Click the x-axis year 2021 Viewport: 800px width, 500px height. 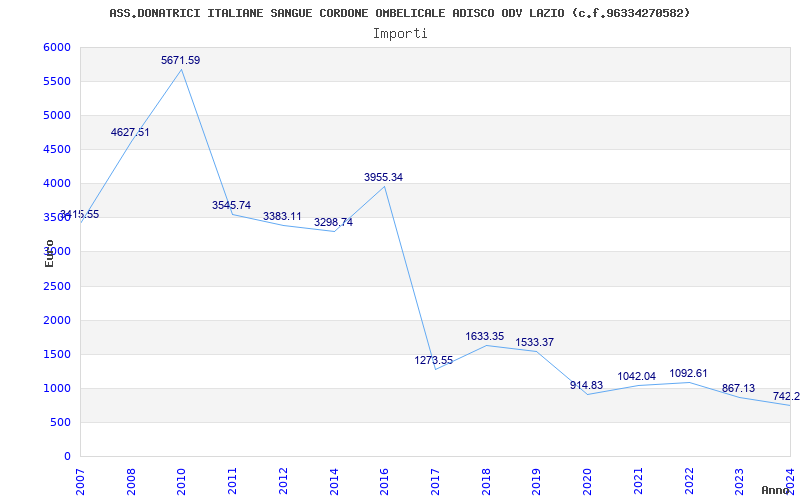(x=638, y=481)
